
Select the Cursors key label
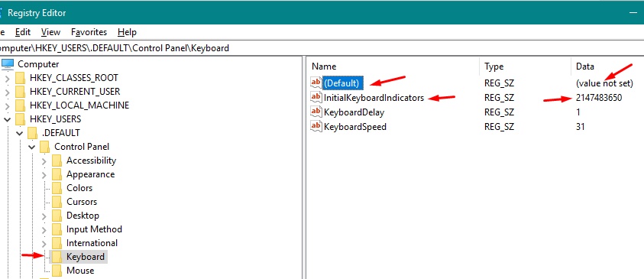[82, 202]
